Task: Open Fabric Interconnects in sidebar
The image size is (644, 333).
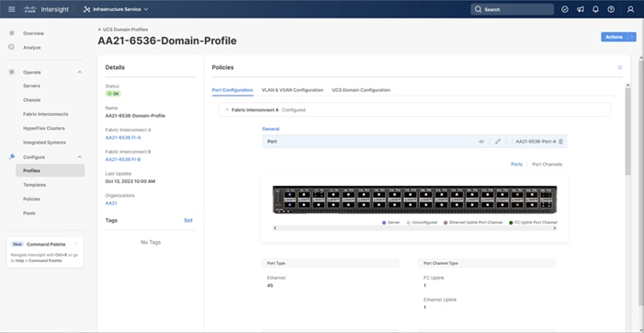Action: point(46,114)
